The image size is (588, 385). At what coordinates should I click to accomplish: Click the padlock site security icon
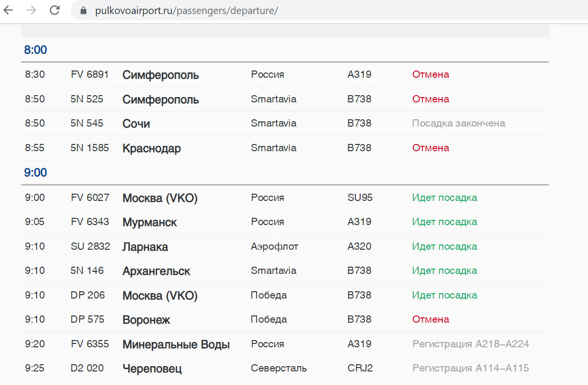pos(83,11)
